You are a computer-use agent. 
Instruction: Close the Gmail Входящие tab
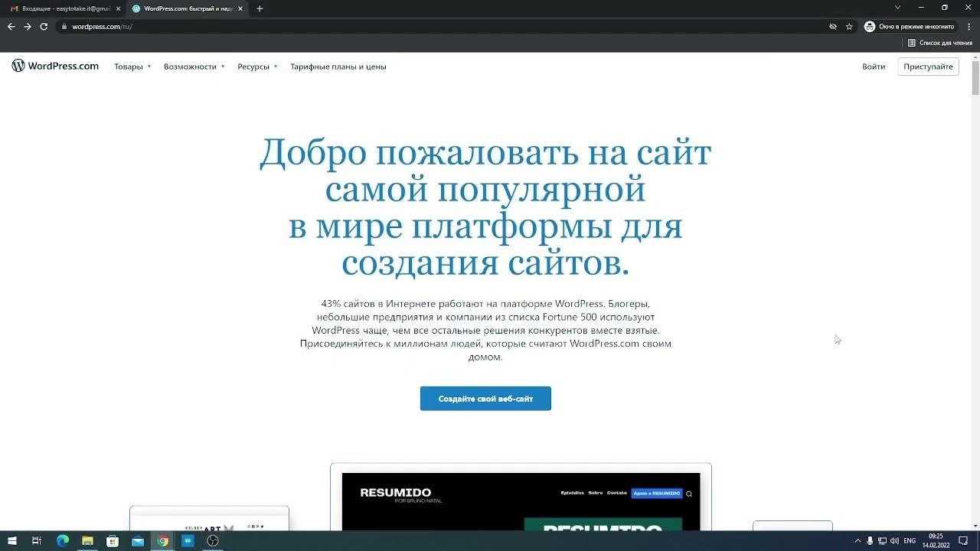(118, 8)
